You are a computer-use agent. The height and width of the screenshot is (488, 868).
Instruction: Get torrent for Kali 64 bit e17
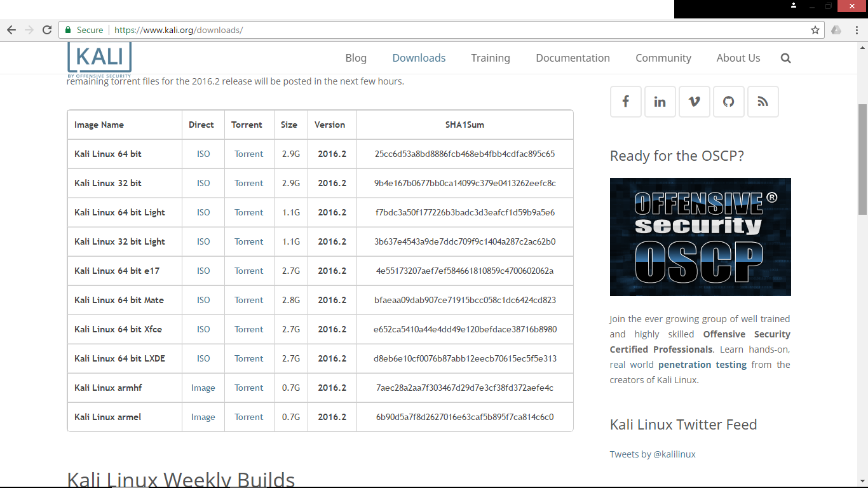pyautogui.click(x=248, y=271)
